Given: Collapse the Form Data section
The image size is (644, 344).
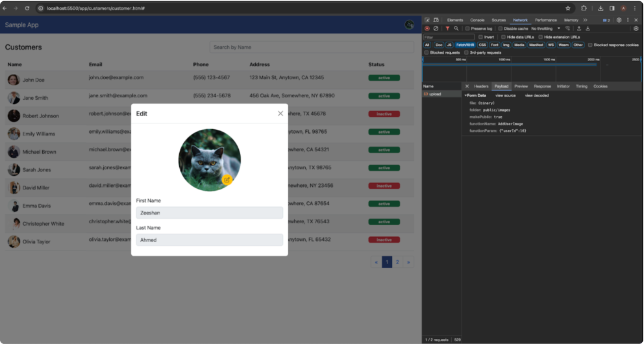Looking at the screenshot, I should click(465, 95).
